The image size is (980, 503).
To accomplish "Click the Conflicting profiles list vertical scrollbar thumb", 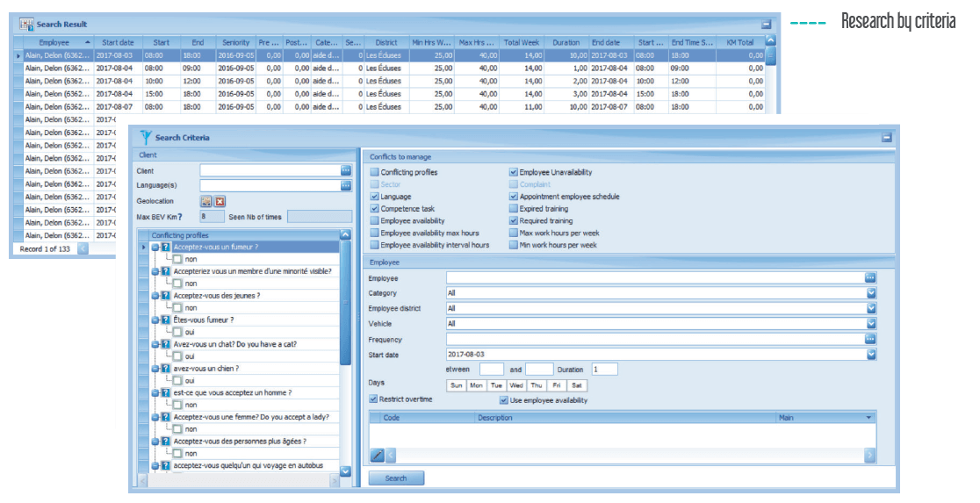I will click(345, 303).
